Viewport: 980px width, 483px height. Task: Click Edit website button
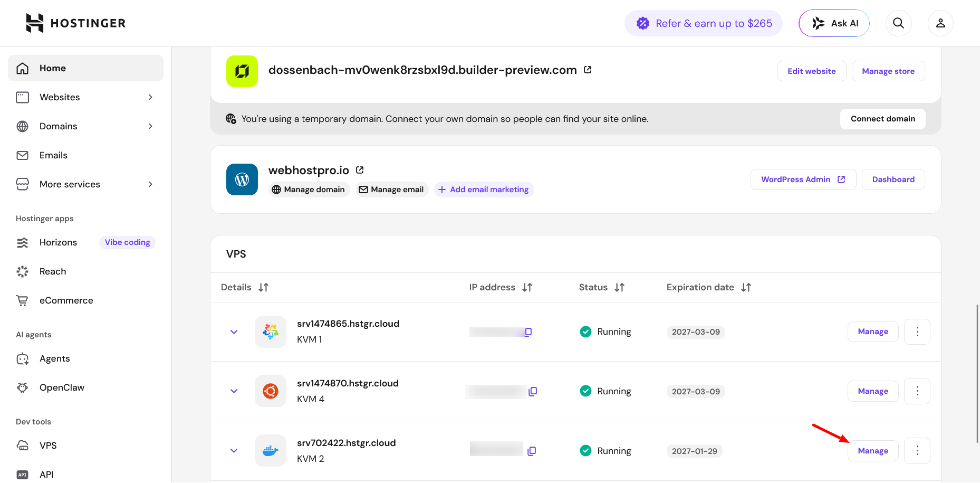coord(812,71)
